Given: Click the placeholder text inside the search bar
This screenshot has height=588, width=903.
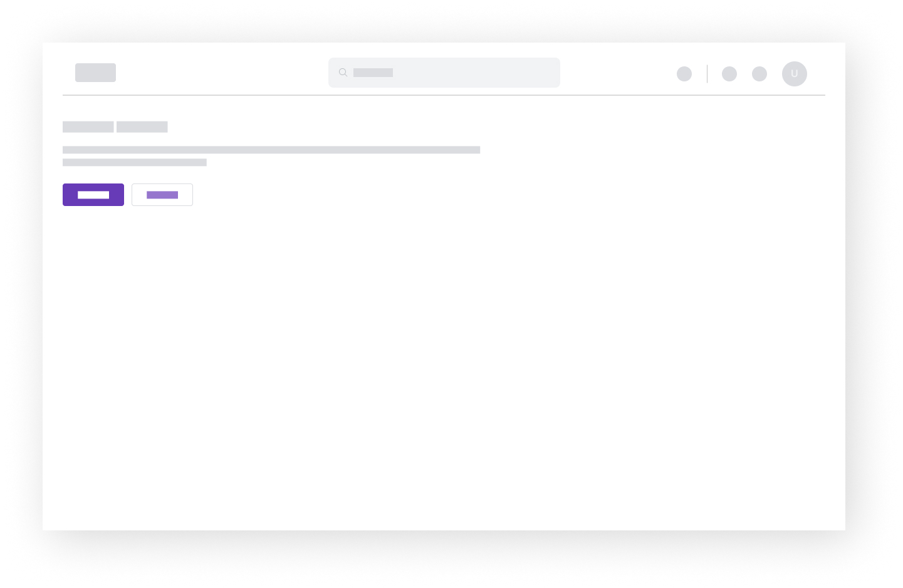Looking at the screenshot, I should tap(373, 73).
